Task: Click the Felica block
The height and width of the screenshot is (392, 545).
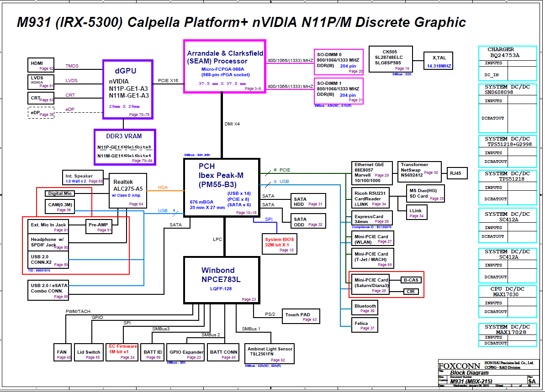Action: tap(365, 325)
